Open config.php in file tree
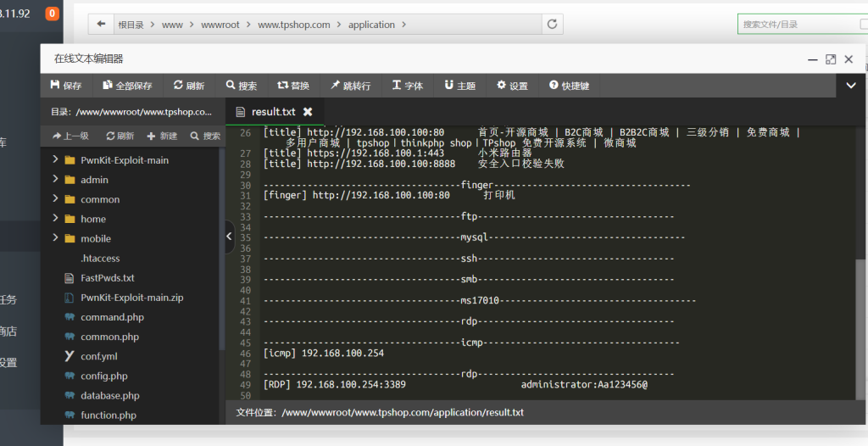 click(103, 376)
